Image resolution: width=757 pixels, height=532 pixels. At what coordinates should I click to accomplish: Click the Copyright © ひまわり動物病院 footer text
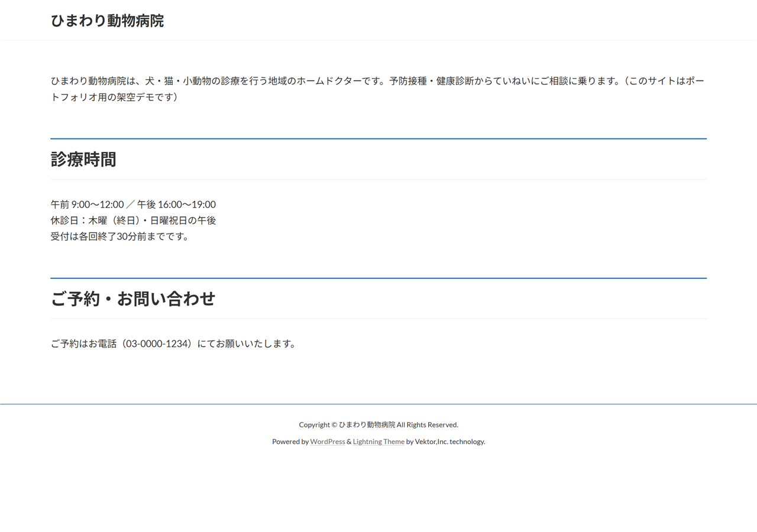coord(378,424)
